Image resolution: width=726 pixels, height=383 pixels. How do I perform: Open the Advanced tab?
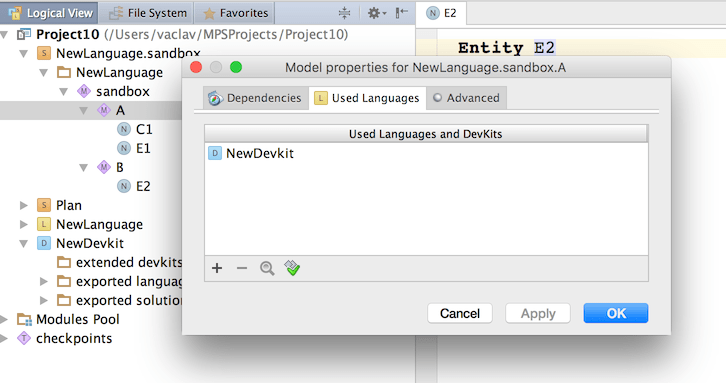click(466, 98)
